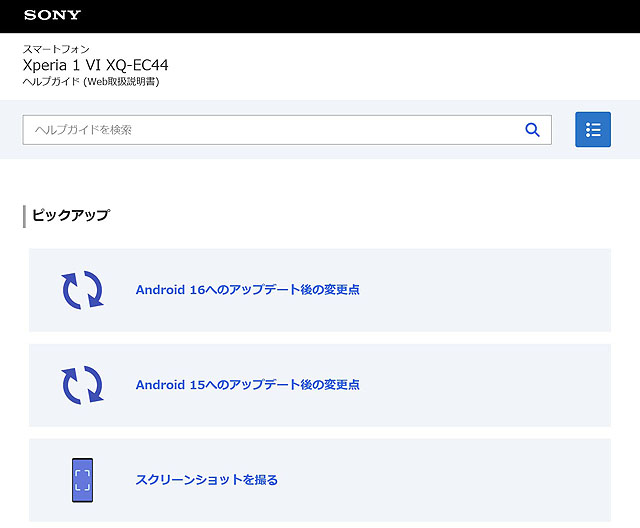Focus the ヘルプガイドを検索 search field
Image resolution: width=640 pixels, height=528 pixels.
270,130
